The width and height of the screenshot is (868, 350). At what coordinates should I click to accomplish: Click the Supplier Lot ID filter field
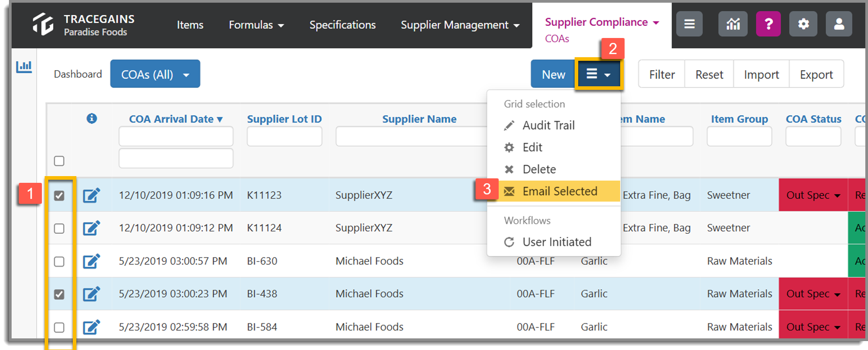tap(284, 136)
